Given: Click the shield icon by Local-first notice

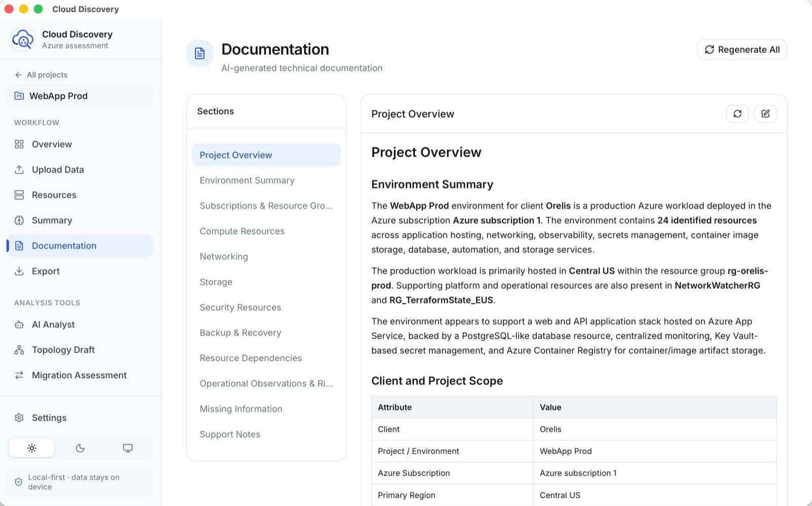Looking at the screenshot, I should (19, 482).
